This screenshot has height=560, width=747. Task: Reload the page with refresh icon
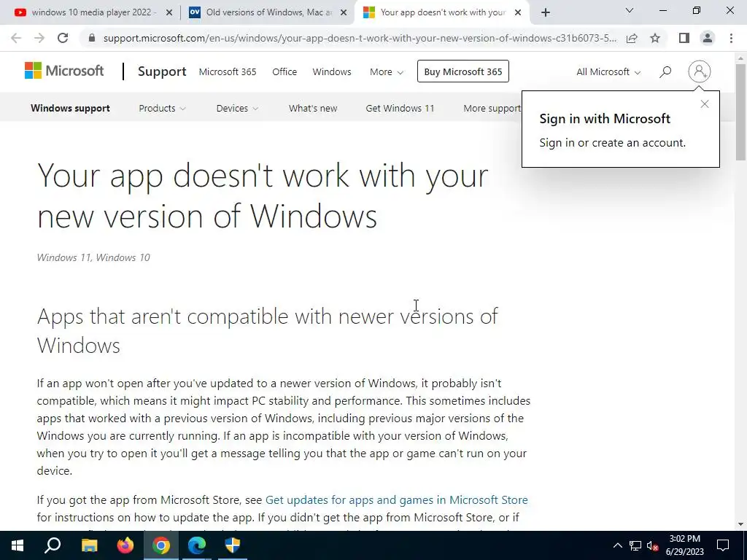coord(63,38)
